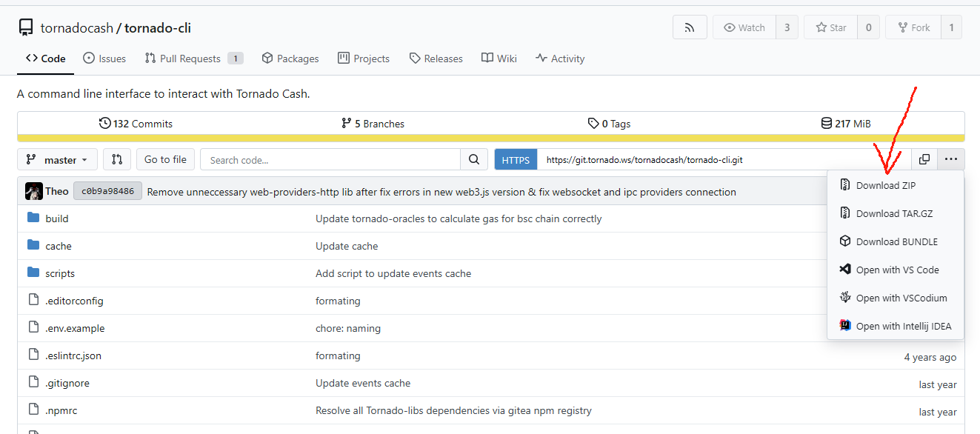Open the Activity tab
This screenshot has width=980, height=434.
(560, 59)
